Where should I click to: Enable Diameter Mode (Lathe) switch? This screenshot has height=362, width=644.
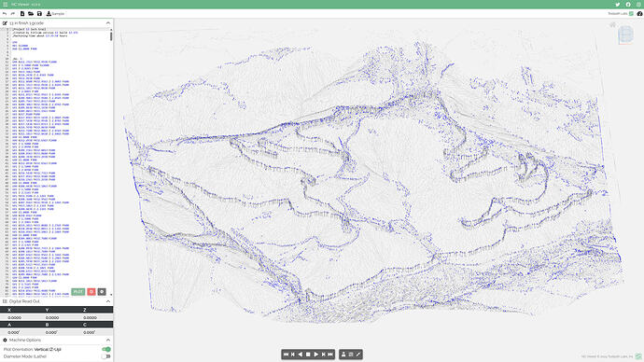tap(106, 356)
